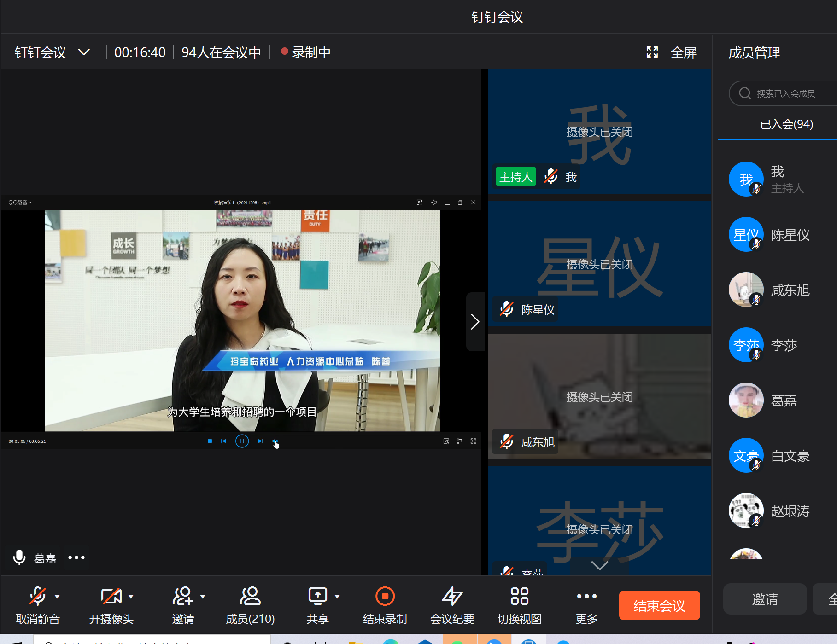Click the 邀请 invite icon in toolbar
The height and width of the screenshot is (644, 837).
[182, 597]
